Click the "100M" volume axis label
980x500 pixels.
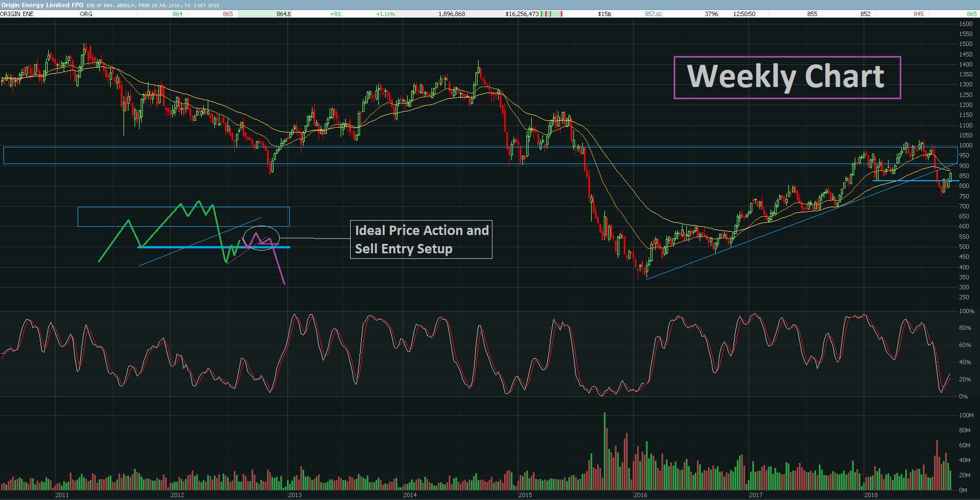966,415
